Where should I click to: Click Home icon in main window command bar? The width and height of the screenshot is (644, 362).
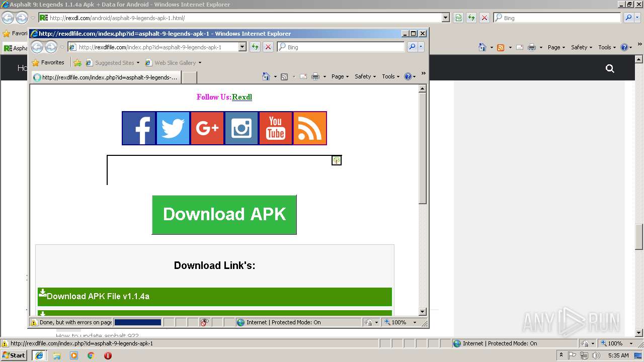click(x=482, y=47)
